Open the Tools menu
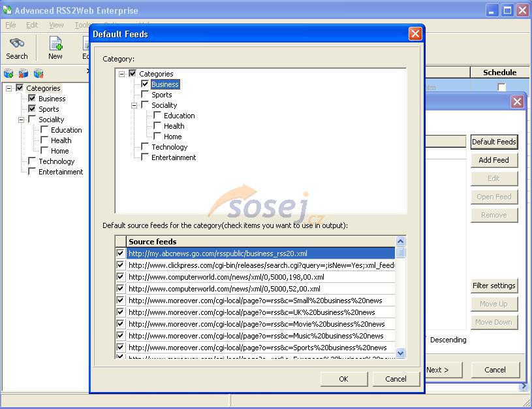The image size is (532, 409). click(x=82, y=25)
